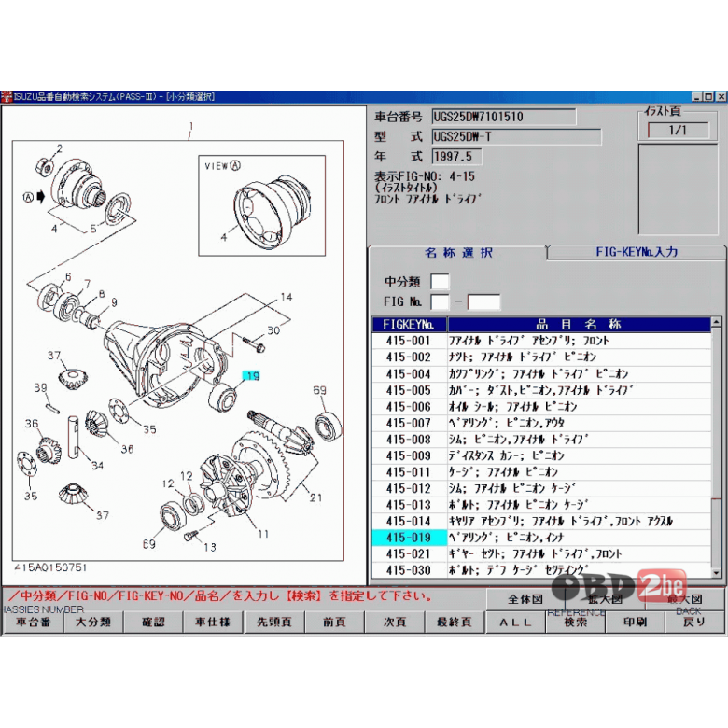Select row 415-006 in parts list
The image size is (728, 728).
pyautogui.click(x=541, y=407)
